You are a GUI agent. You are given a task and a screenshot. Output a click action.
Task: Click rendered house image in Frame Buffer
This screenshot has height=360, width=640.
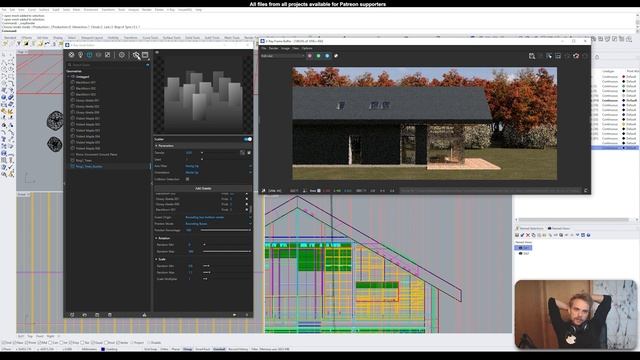(424, 123)
